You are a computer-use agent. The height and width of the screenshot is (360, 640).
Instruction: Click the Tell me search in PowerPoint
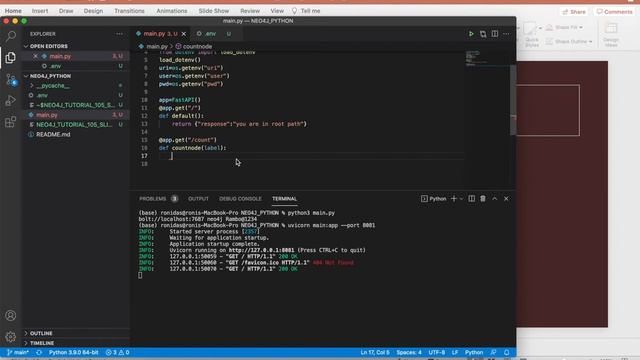306,11
